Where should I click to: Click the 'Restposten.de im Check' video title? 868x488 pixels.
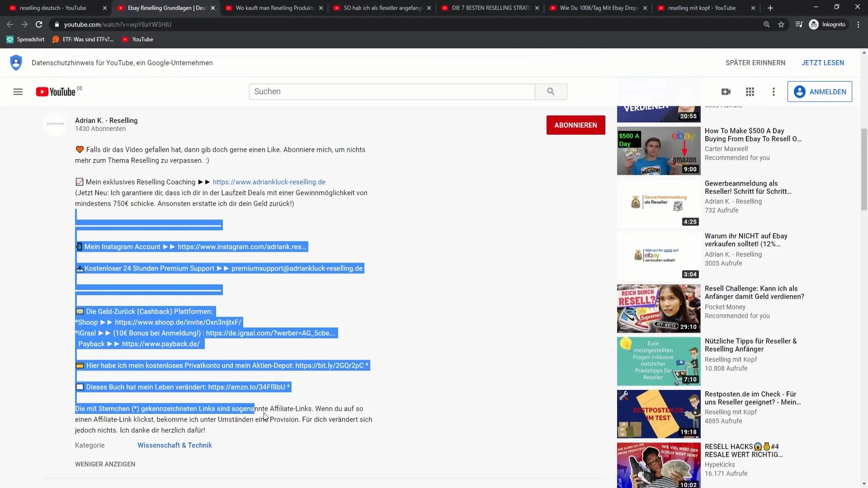point(753,398)
